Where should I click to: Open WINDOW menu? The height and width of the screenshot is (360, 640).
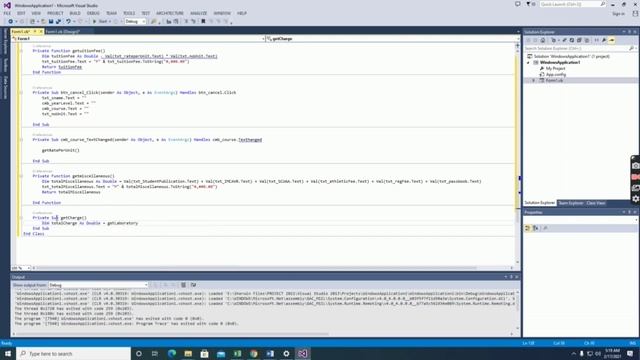point(222,13)
